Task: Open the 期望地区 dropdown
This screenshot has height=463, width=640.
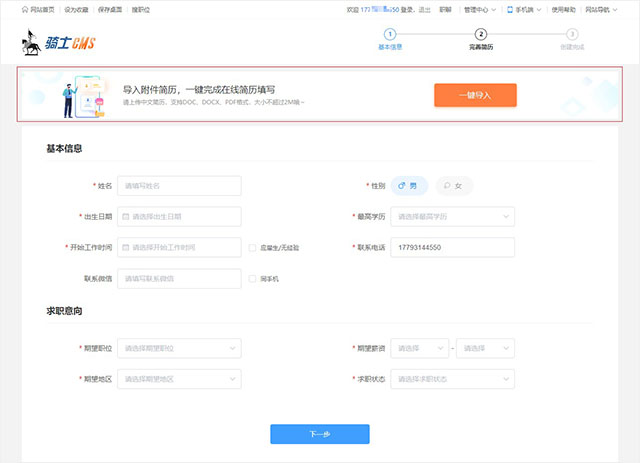Action: tap(179, 379)
